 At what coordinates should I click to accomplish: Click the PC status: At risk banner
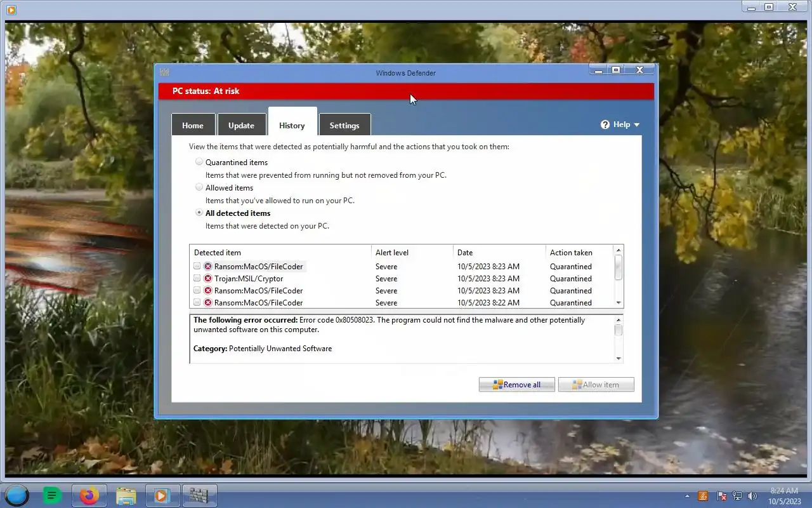[x=406, y=91]
